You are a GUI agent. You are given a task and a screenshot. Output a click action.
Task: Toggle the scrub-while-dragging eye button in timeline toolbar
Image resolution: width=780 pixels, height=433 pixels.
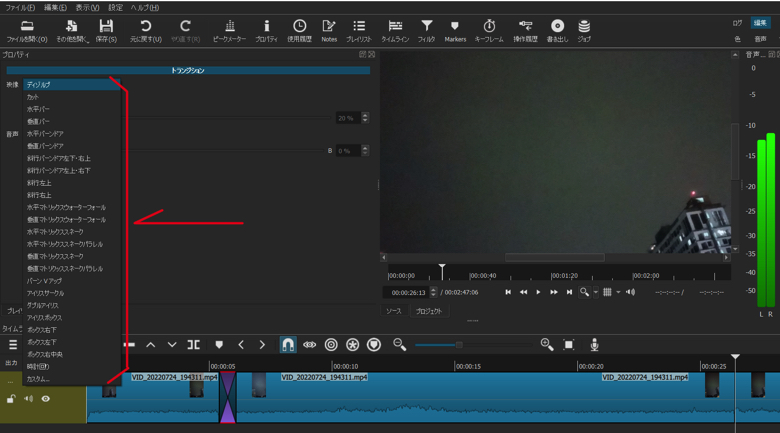point(309,344)
